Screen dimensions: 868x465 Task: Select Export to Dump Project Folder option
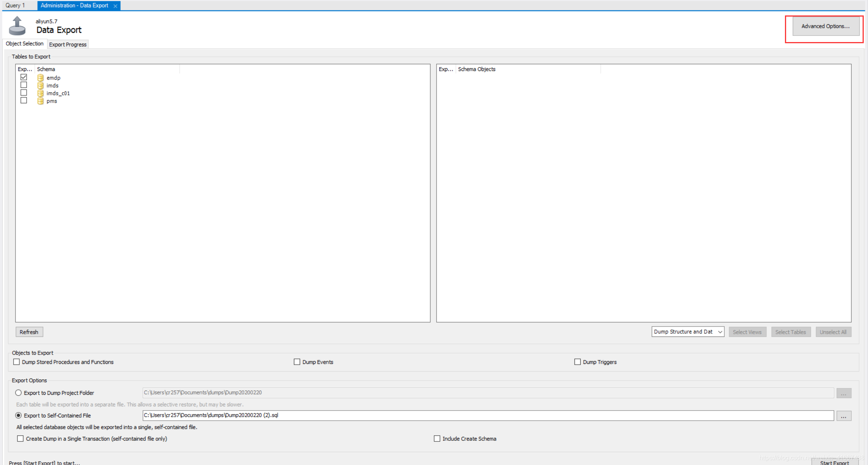(19, 393)
